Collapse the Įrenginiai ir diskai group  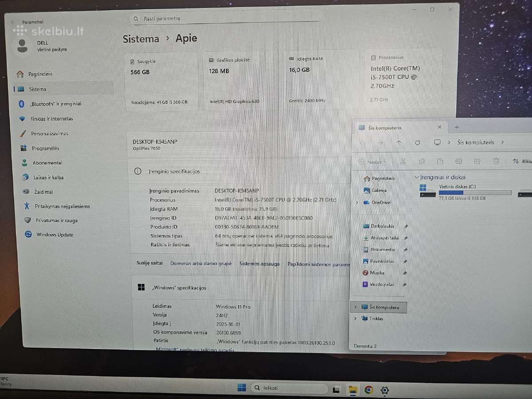tap(416, 177)
